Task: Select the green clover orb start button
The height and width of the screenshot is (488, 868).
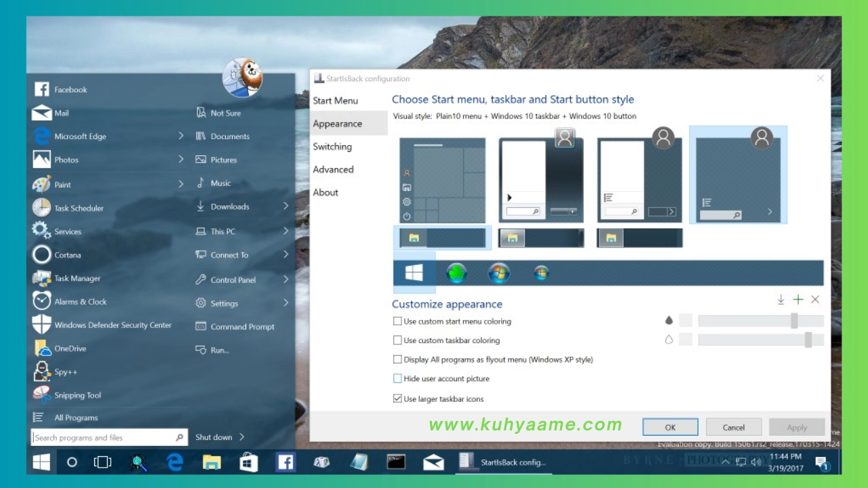Action: 456,273
